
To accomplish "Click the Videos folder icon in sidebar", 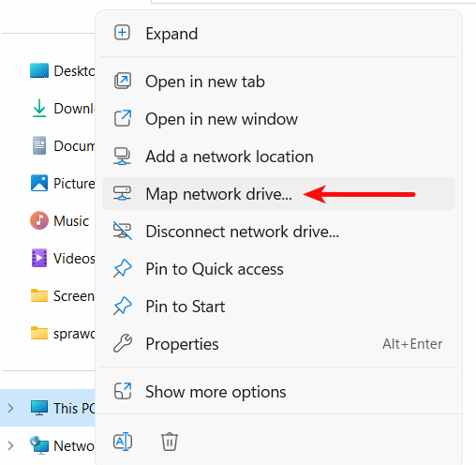I will [x=39, y=258].
